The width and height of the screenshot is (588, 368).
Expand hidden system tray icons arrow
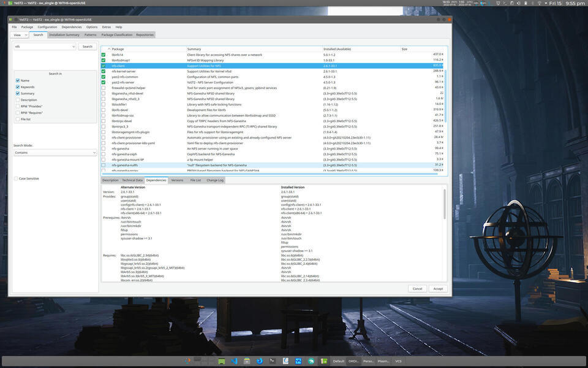tap(546, 4)
